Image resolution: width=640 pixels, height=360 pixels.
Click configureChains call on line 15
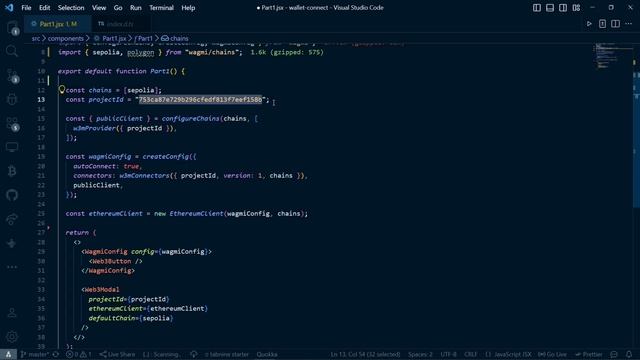click(x=191, y=119)
